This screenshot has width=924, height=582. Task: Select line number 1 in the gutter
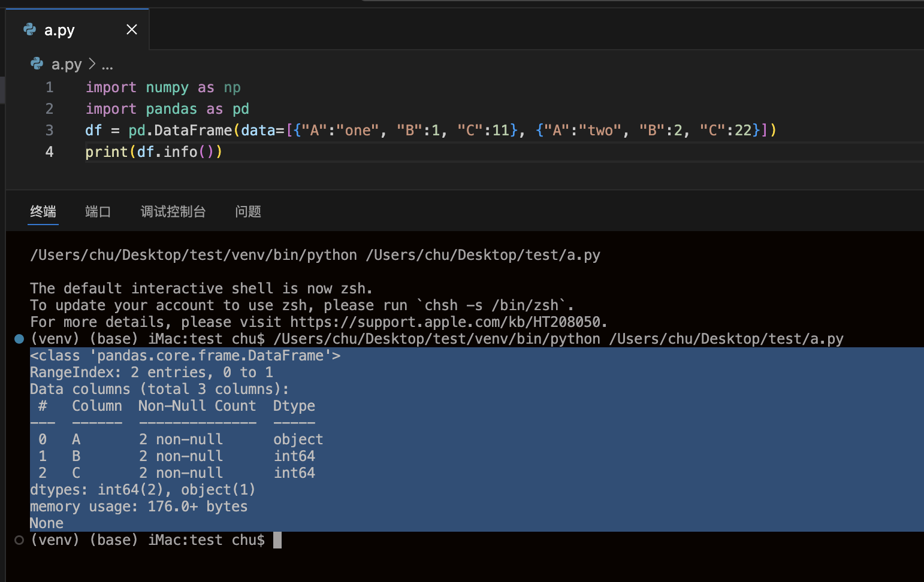(50, 87)
